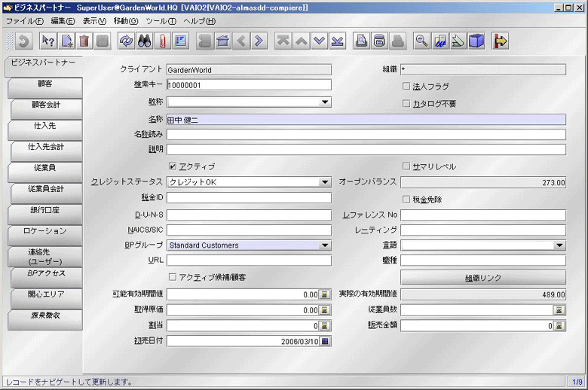Open calculator for 従業員数 field

pos(559,310)
